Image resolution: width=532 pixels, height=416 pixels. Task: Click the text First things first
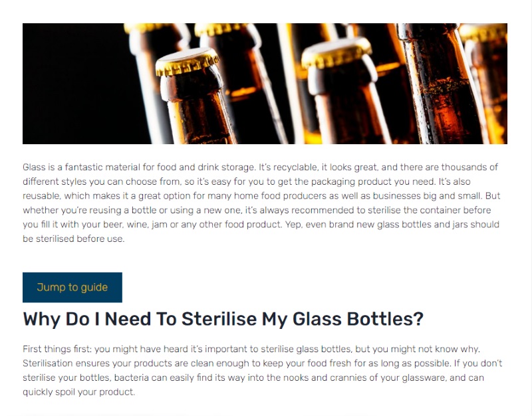(57, 349)
